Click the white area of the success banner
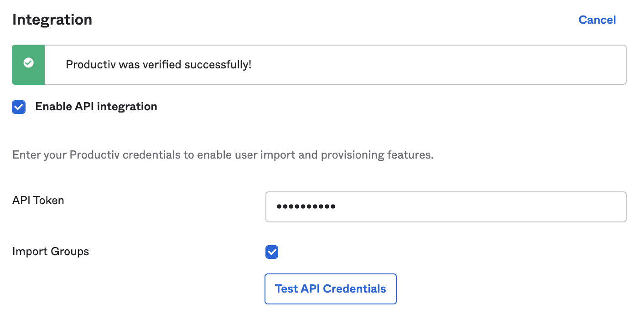This screenshot has width=644, height=319. [x=433, y=65]
